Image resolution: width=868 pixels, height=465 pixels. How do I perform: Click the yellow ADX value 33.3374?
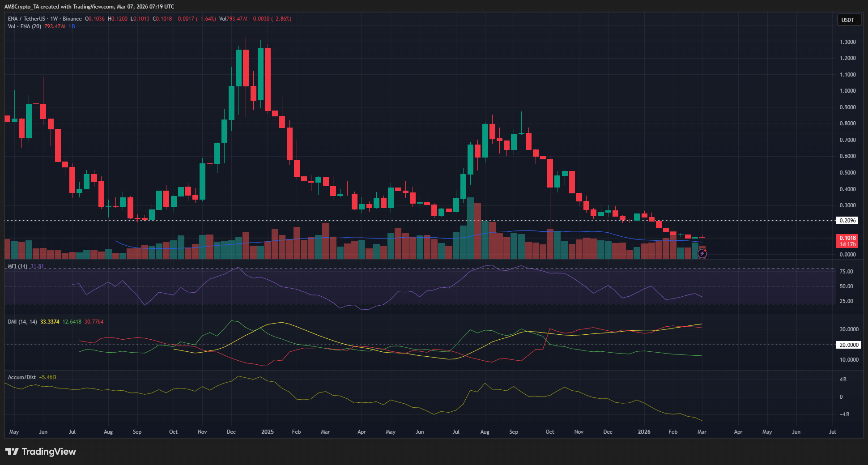coord(49,321)
